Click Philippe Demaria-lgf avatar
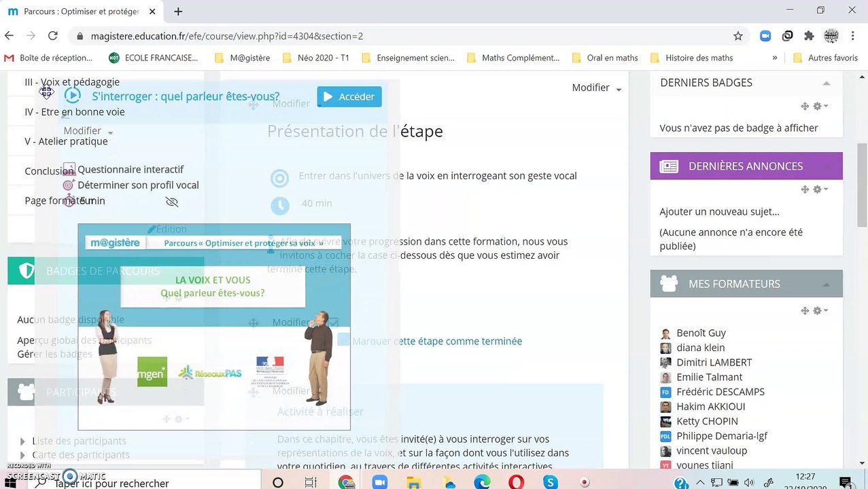Viewport: 868px width, 489px height. [x=665, y=436]
